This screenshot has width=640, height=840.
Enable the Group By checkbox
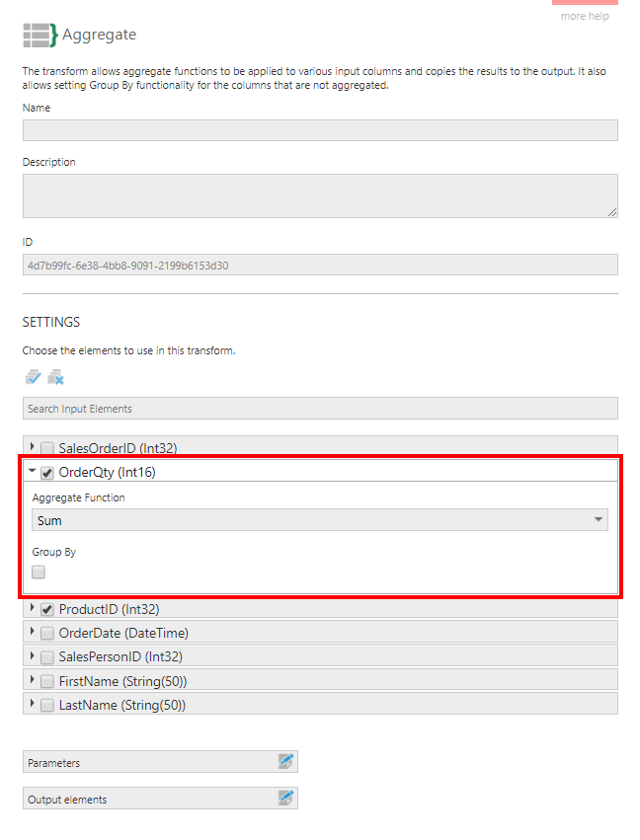[x=39, y=572]
